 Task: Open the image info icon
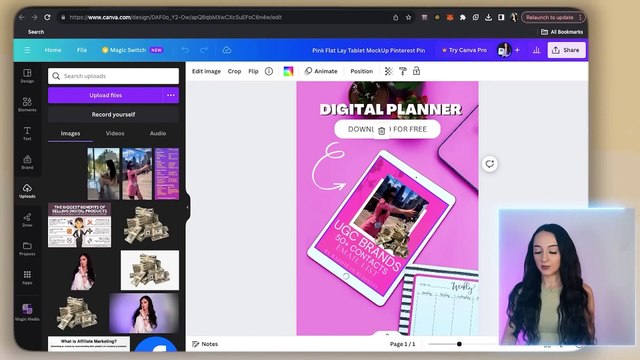(x=269, y=71)
